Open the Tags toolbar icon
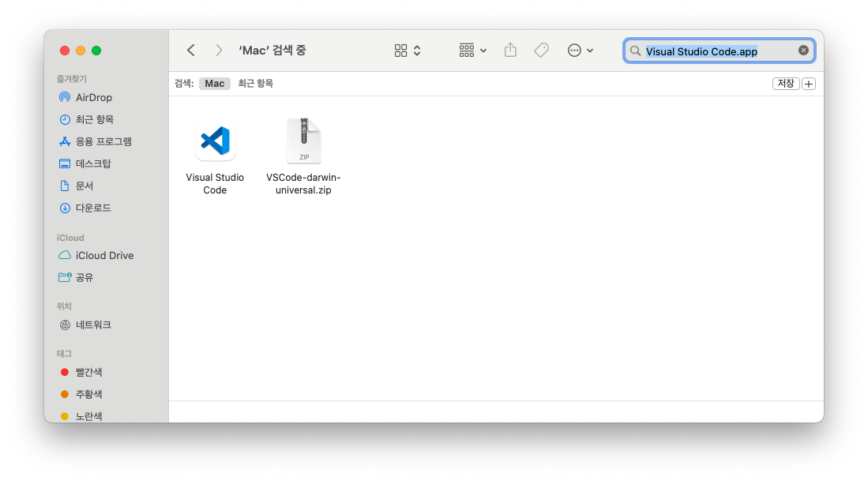Viewport: 868px width, 481px height. 541,51
